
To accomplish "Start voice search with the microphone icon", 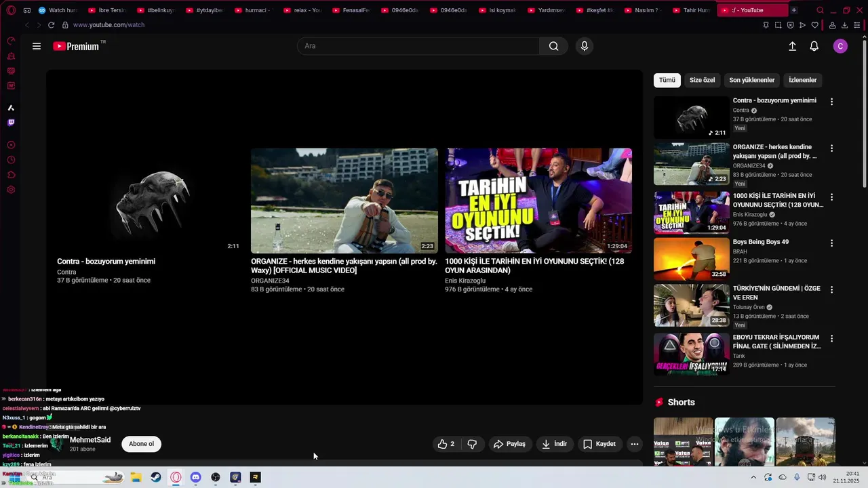I will pos(585,46).
